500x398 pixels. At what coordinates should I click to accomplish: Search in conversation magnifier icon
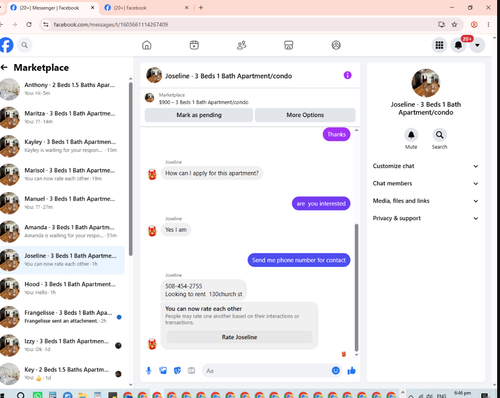click(x=439, y=135)
